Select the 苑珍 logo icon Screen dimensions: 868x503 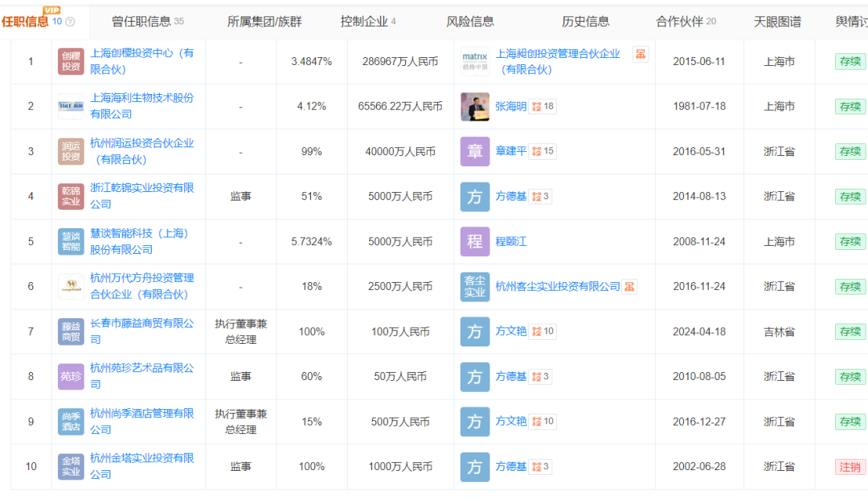(x=71, y=377)
